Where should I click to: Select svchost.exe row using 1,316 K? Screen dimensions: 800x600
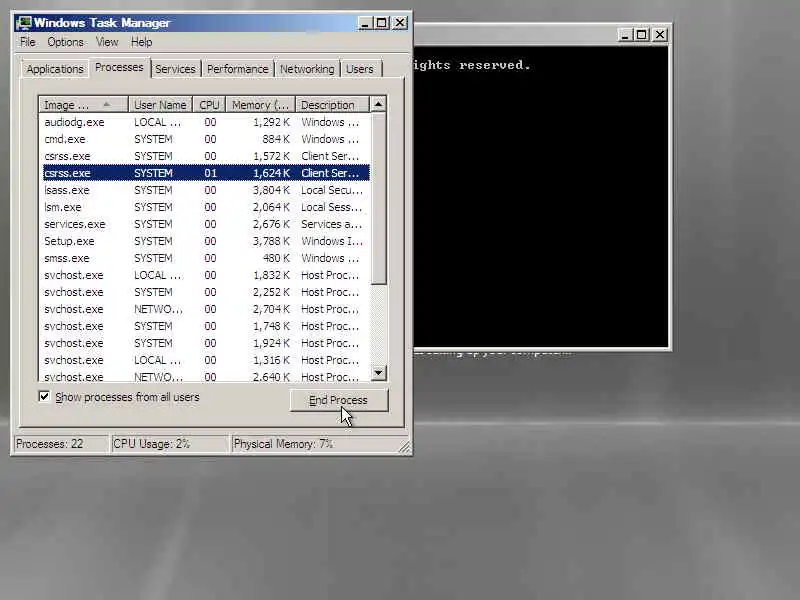(205, 360)
